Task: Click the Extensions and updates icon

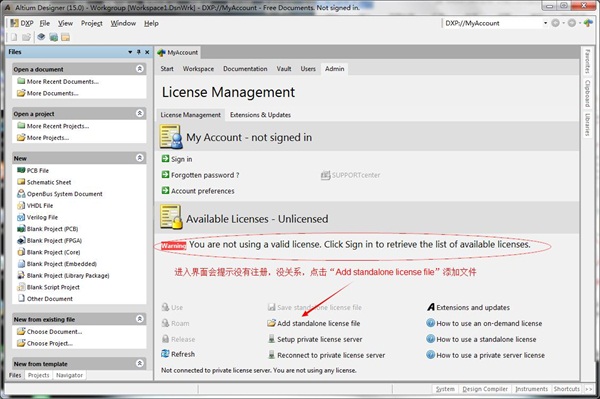Action: coord(431,307)
